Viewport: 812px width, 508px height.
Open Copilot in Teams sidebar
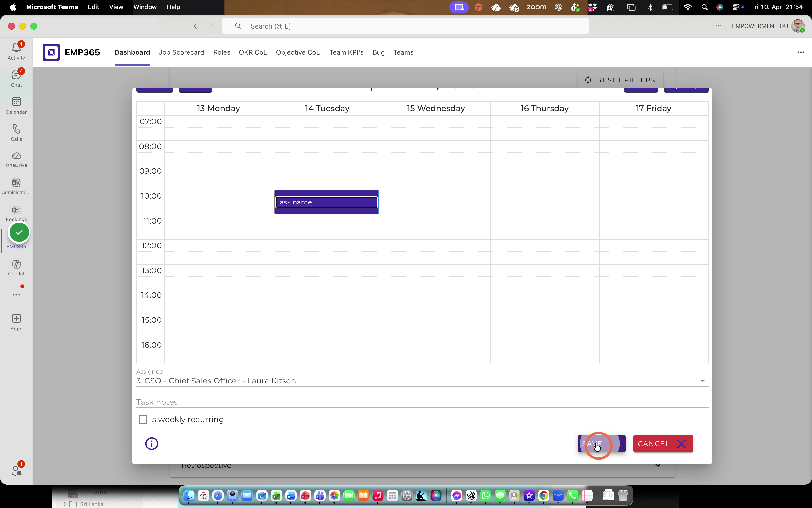16,268
